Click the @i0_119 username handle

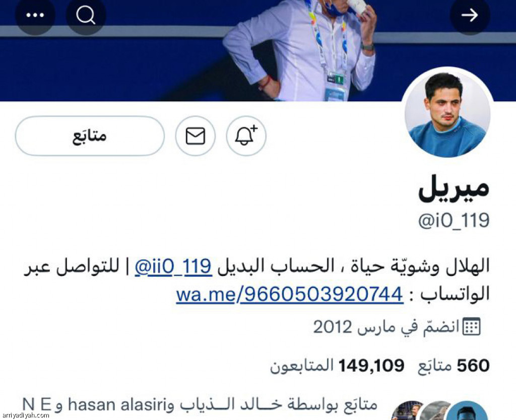pos(454,221)
